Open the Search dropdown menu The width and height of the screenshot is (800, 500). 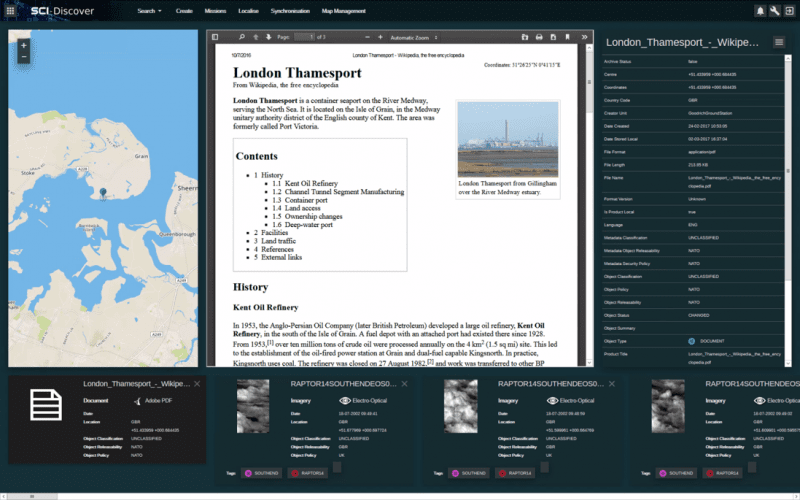(149, 11)
